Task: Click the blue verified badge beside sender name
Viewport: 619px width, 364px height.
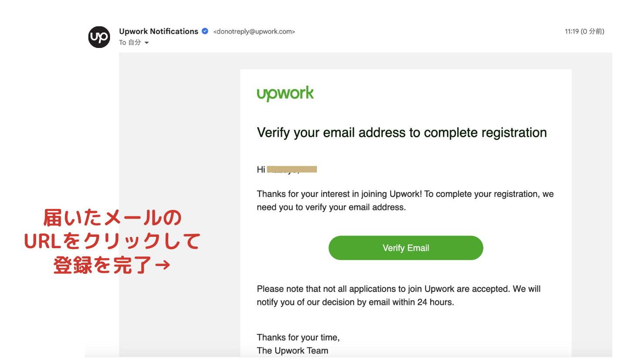Action: pyautogui.click(x=205, y=31)
